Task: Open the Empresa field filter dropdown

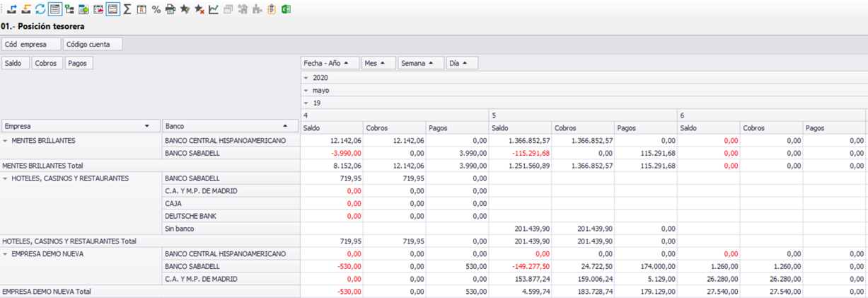Action: [x=147, y=126]
